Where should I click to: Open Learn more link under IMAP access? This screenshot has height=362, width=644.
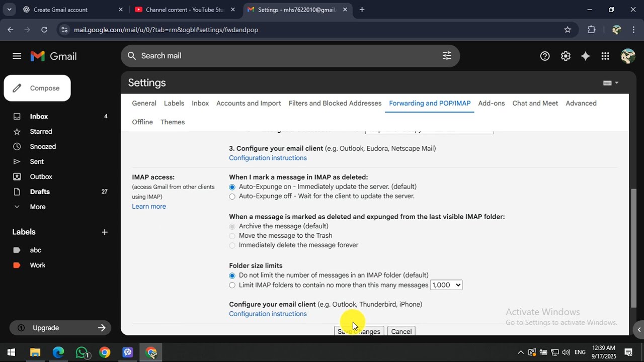[x=149, y=206]
